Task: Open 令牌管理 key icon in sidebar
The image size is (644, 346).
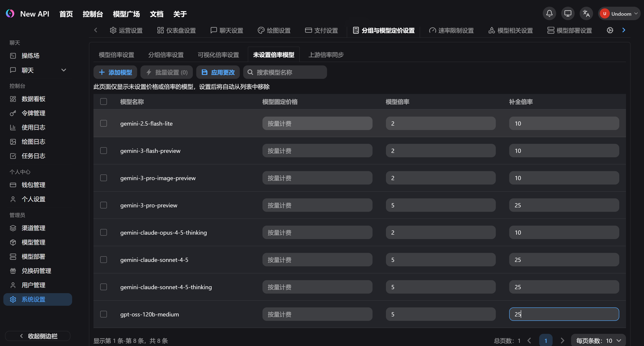Action: 13,113
